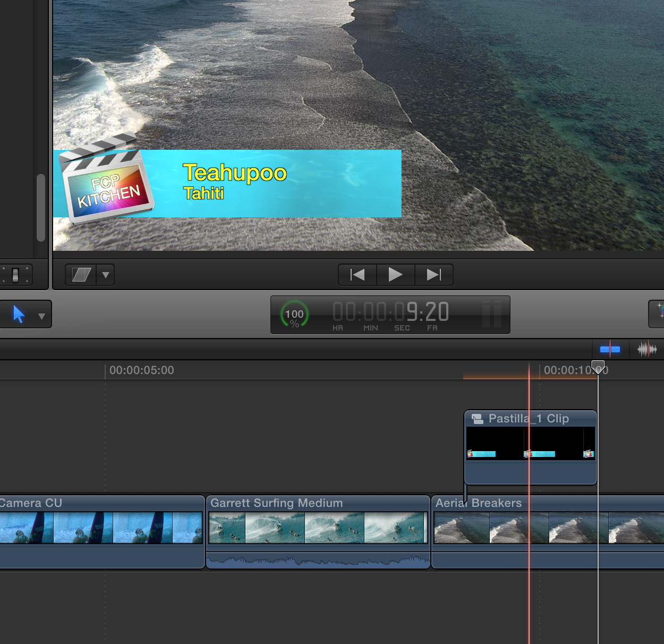The image size is (664, 644).
Task: Toggle filmstrip-only clip appearance
Action: [x=610, y=349]
